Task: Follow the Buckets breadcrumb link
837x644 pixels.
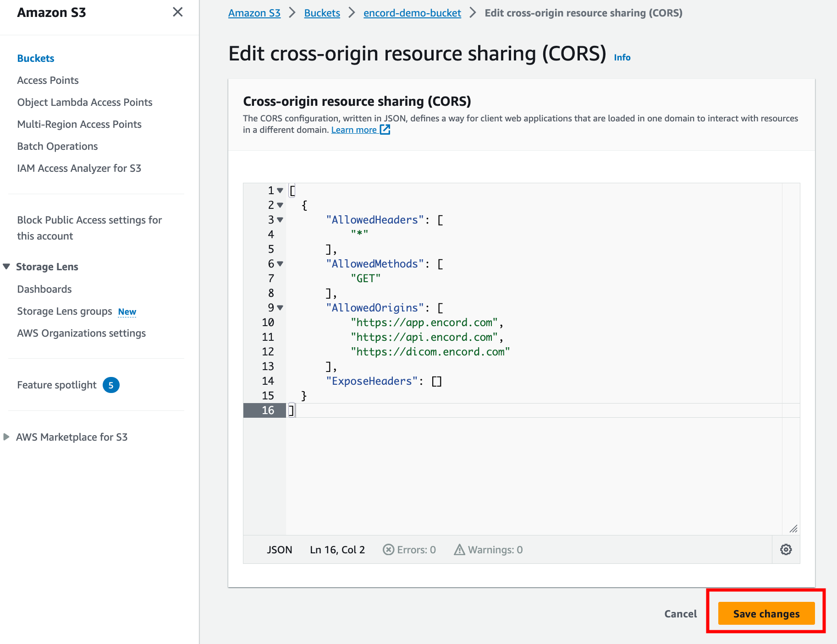Action: [322, 13]
